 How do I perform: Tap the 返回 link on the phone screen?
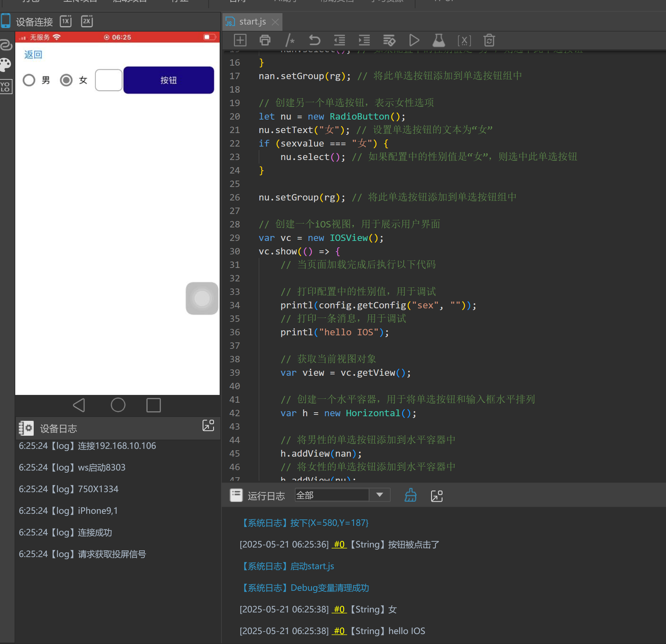point(33,55)
